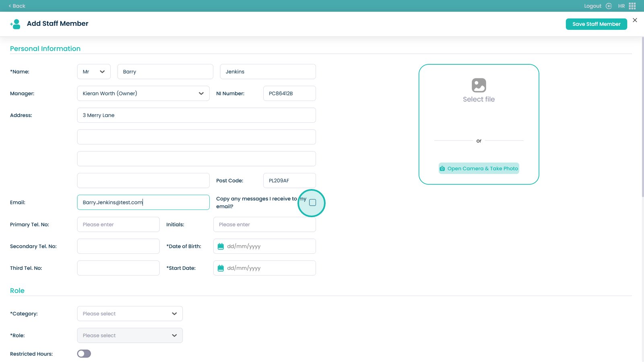The height and width of the screenshot is (362, 644).
Task: Open the Start Date calendar icon
Action: click(x=221, y=268)
